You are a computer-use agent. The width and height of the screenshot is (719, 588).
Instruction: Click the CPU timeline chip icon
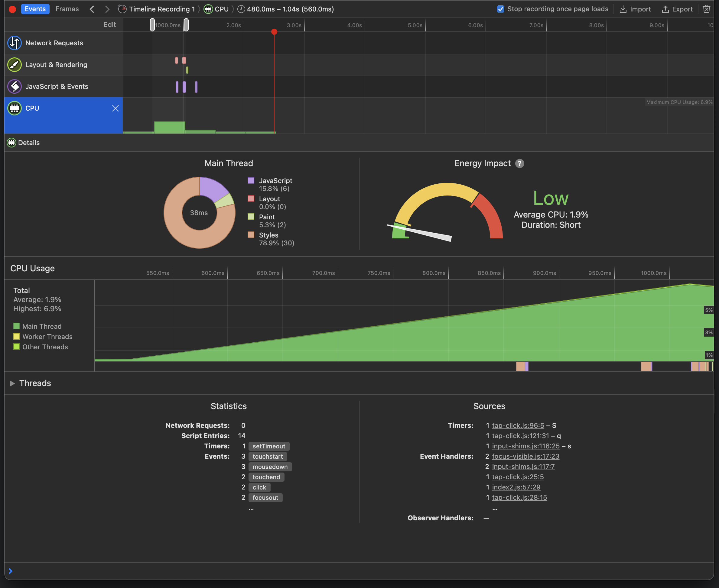pyautogui.click(x=15, y=108)
